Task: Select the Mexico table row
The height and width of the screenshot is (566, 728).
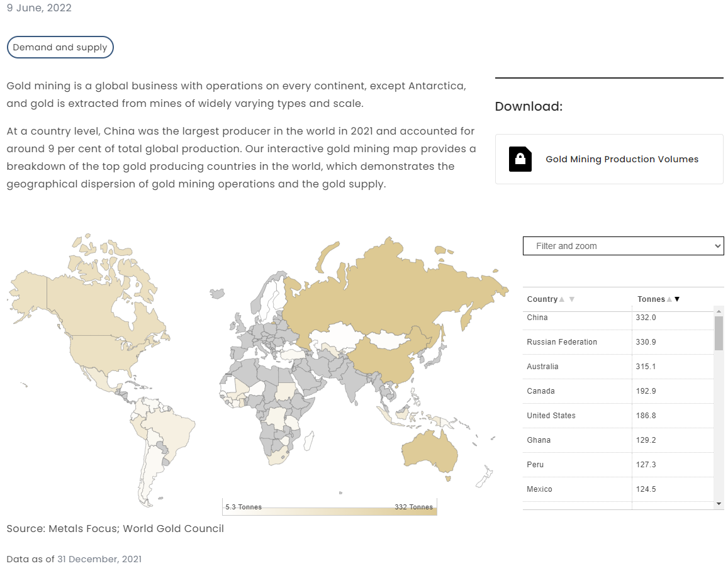Action: [x=618, y=489]
